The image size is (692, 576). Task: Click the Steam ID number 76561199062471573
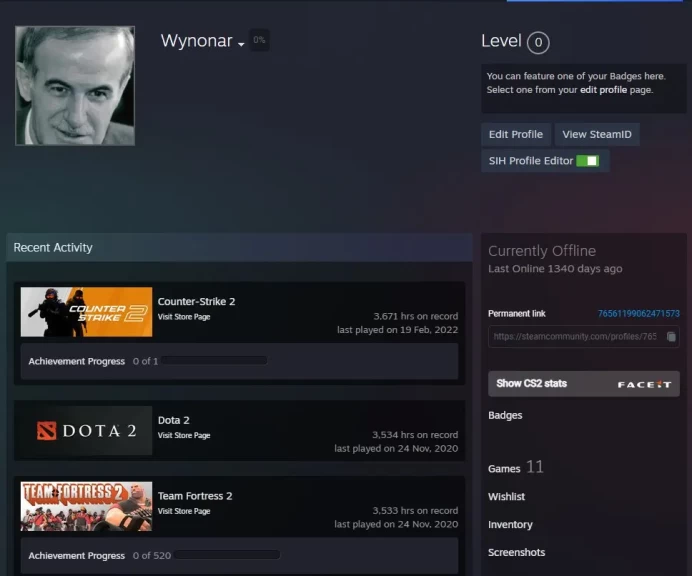639,313
